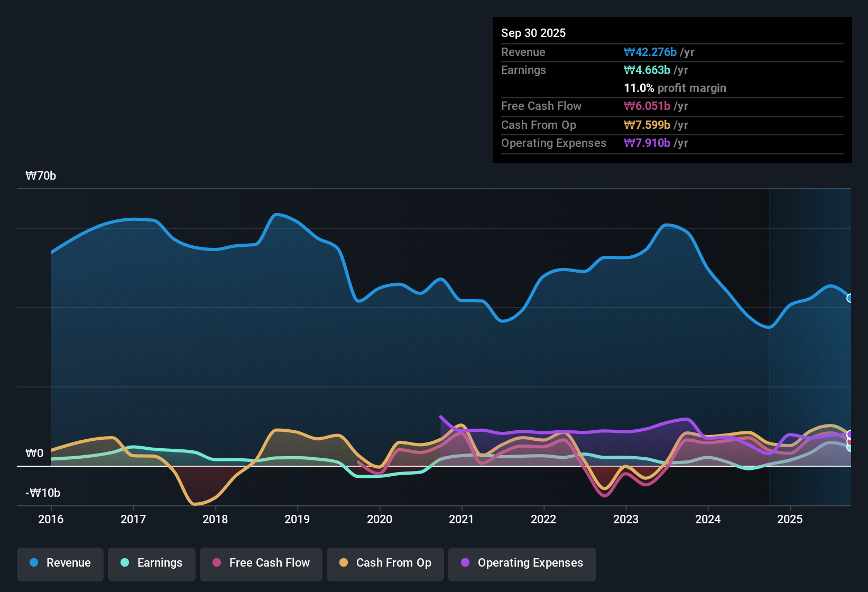Image resolution: width=868 pixels, height=592 pixels.
Task: Click the 2016 label on the x-axis
Action: point(51,519)
